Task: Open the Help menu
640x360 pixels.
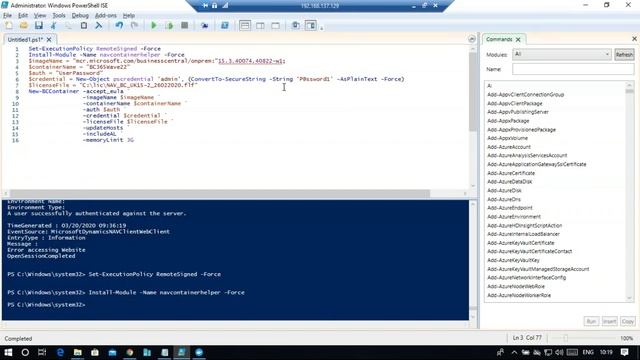Action: tap(129, 16)
